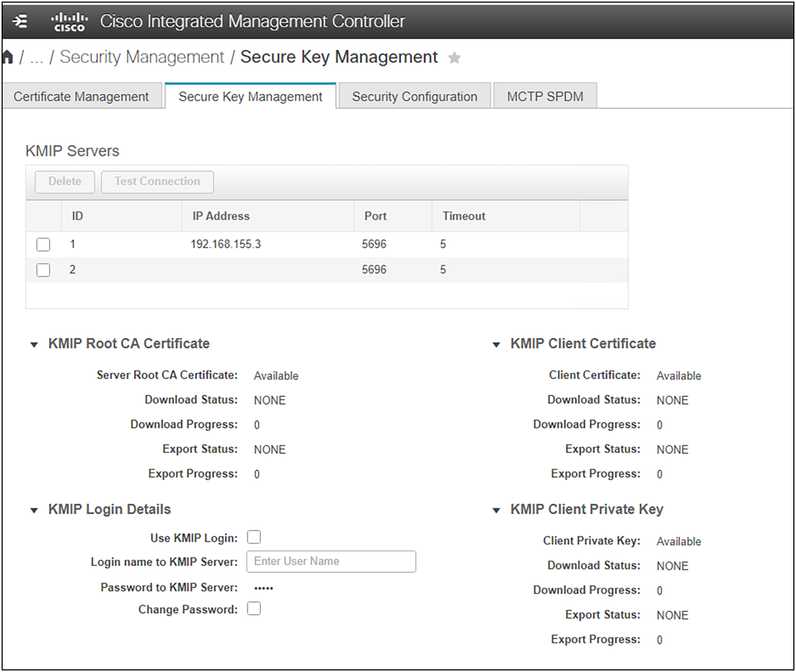Collapse KMIP Root CA Certificate section

[34, 345]
